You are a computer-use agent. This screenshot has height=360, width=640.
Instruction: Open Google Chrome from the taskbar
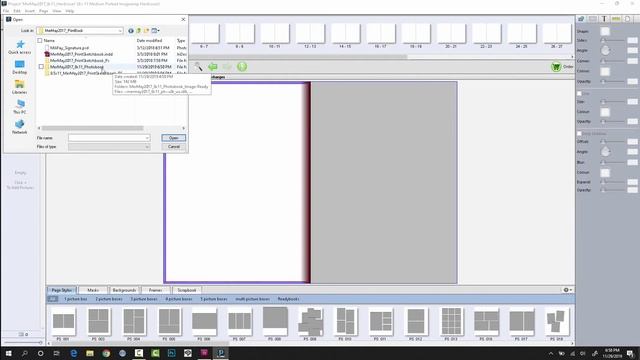(x=107, y=353)
